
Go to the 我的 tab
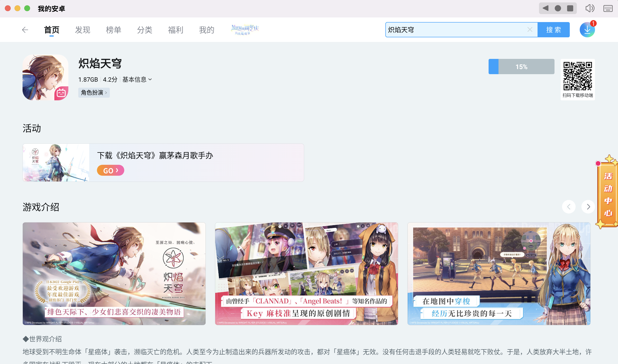click(206, 30)
